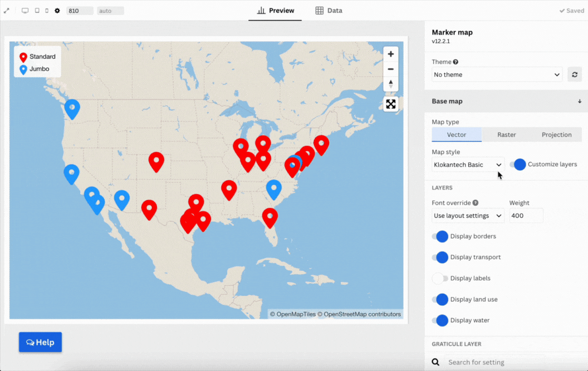588x371 pixels.
Task: Click the expand preview arrows icon
Action: (7, 11)
